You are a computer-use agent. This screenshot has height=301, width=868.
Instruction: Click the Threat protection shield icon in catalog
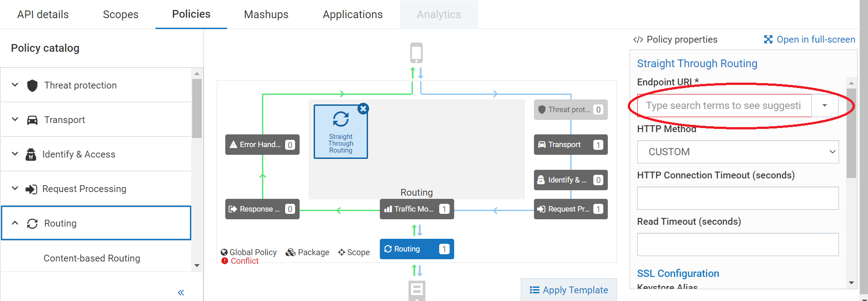[x=32, y=85]
